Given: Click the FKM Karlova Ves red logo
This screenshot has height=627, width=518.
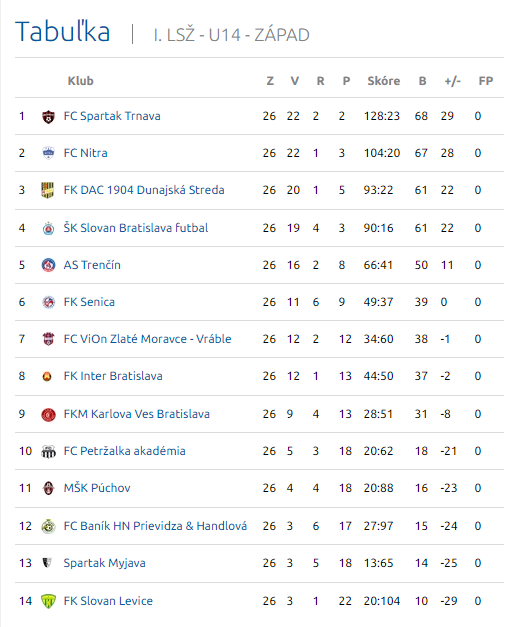Looking at the screenshot, I should point(48,414).
